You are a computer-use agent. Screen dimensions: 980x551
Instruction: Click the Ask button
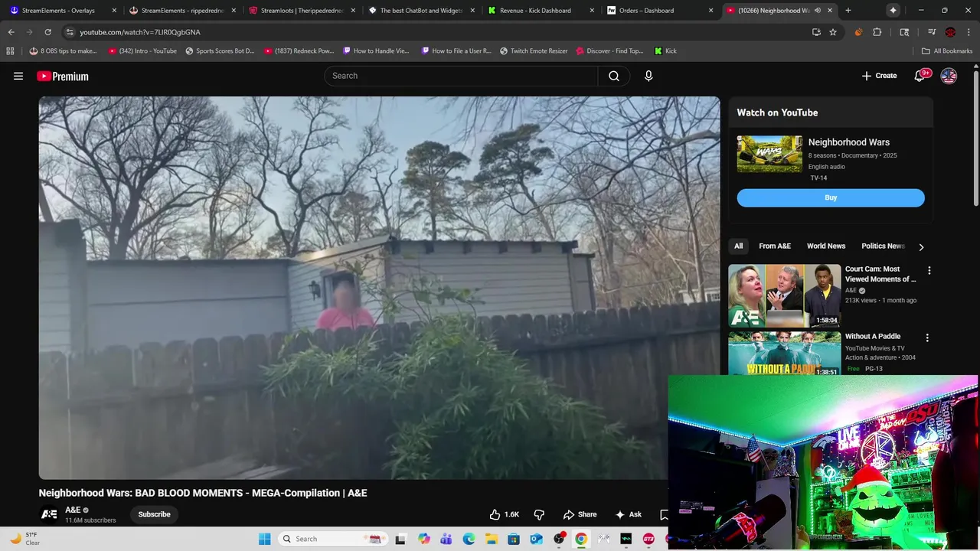pos(628,514)
